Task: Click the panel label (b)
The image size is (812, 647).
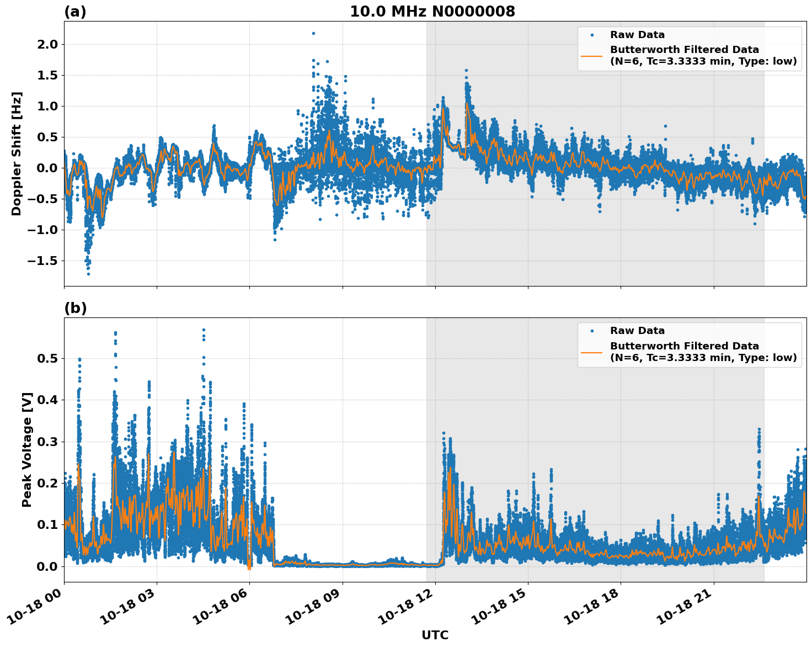Action: (x=75, y=307)
